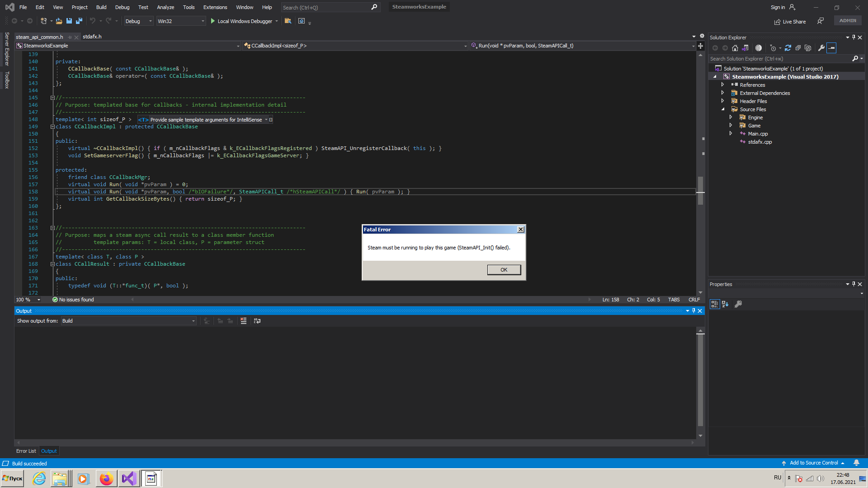This screenshot has width=868, height=488.
Task: Click the code map window icon in the toolbar
Action: [x=302, y=21]
